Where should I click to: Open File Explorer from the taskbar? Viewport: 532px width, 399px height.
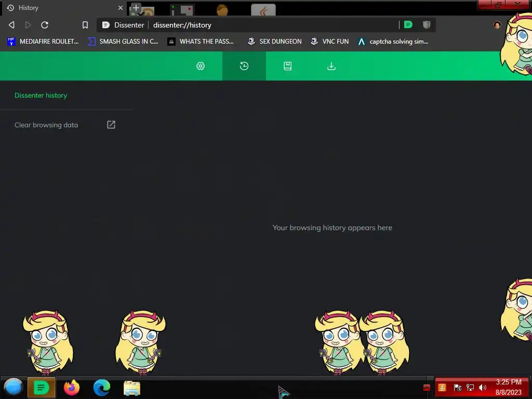click(x=132, y=388)
